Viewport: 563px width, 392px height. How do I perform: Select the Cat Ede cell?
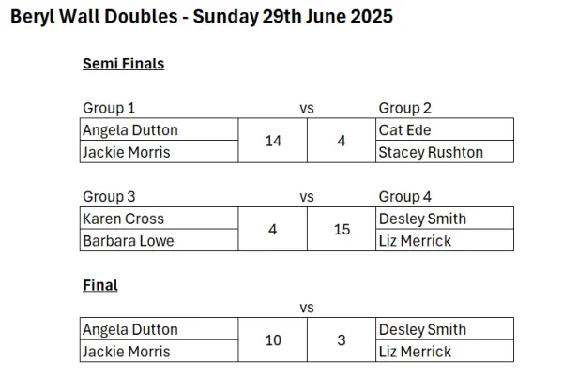pyautogui.click(x=445, y=129)
